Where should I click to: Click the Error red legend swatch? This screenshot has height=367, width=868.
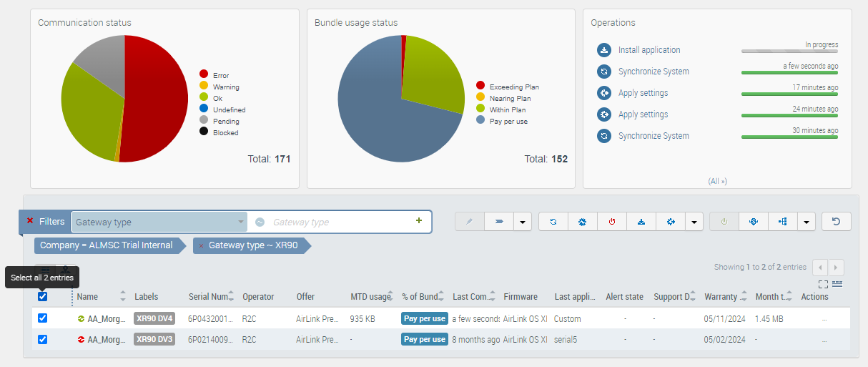click(204, 74)
